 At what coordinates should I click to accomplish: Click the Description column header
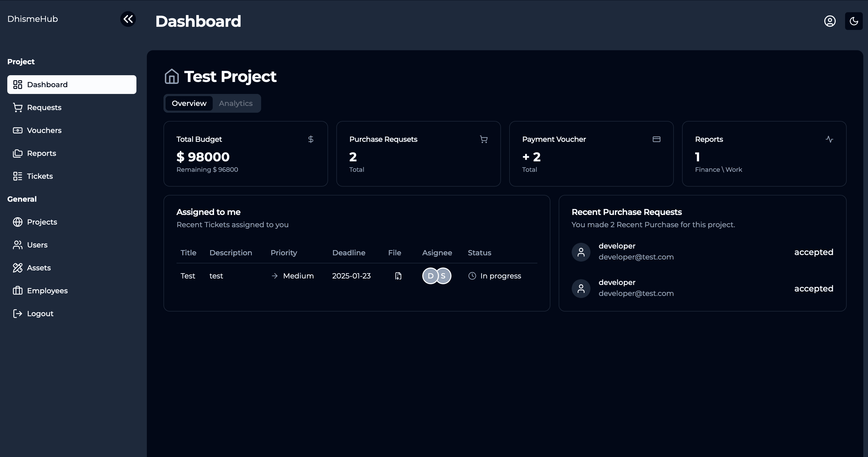click(231, 253)
